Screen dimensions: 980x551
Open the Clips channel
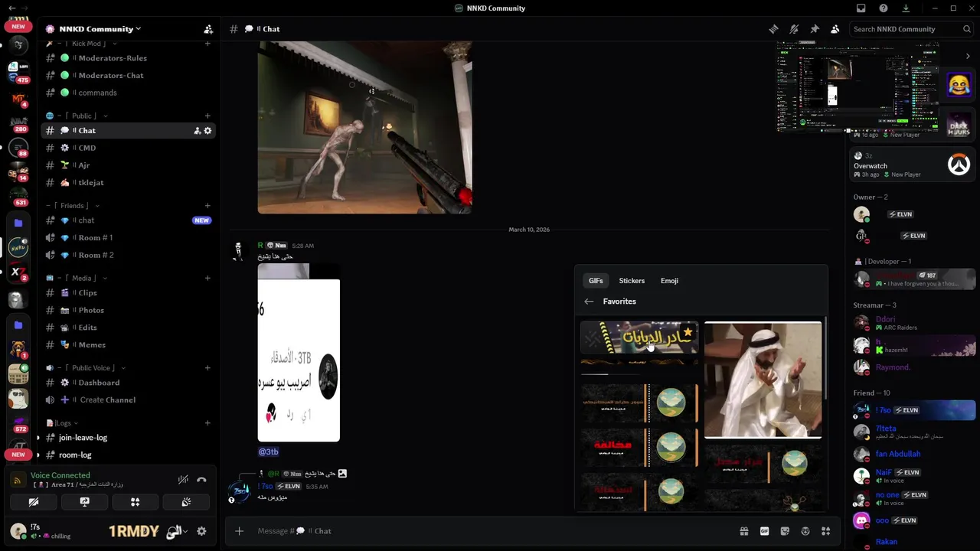pyautogui.click(x=128, y=293)
